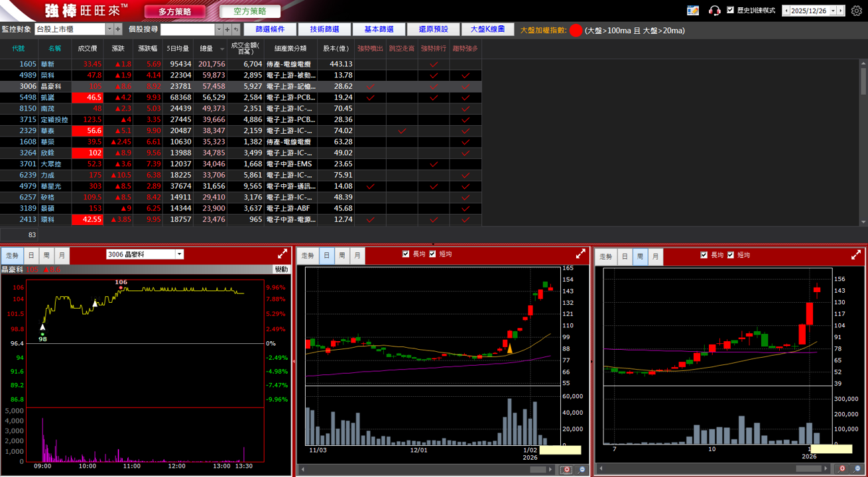The image size is (868, 477).
Task: Select 走勢 tab in the middle chart panel
Action: tap(308, 256)
